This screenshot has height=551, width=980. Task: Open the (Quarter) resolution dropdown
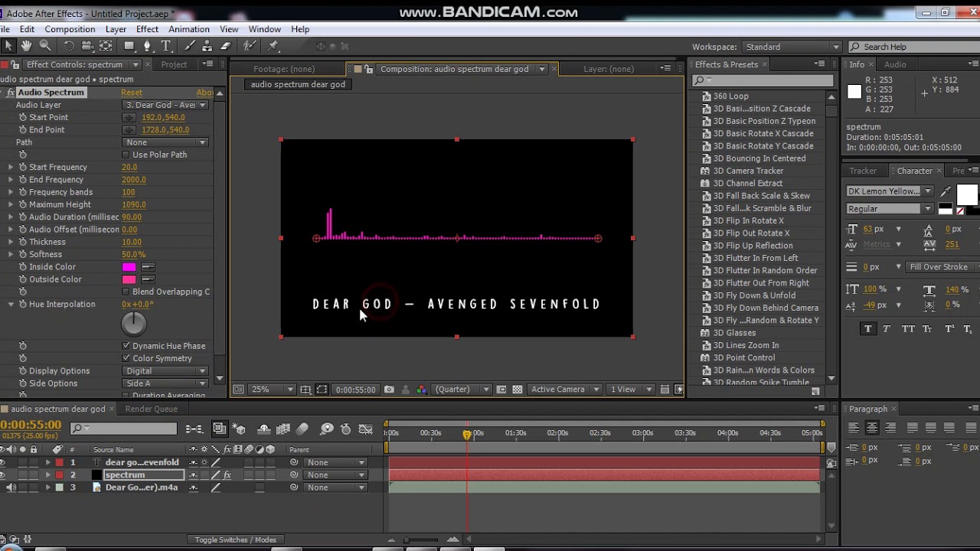[x=462, y=390]
